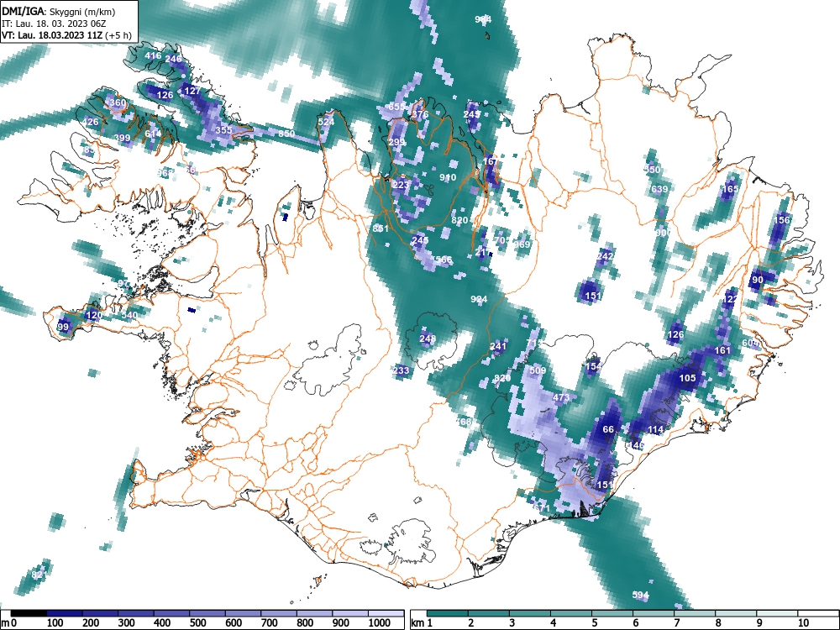Select the 127 visibility value
Viewport: 840px width, 630px height.
click(x=192, y=91)
